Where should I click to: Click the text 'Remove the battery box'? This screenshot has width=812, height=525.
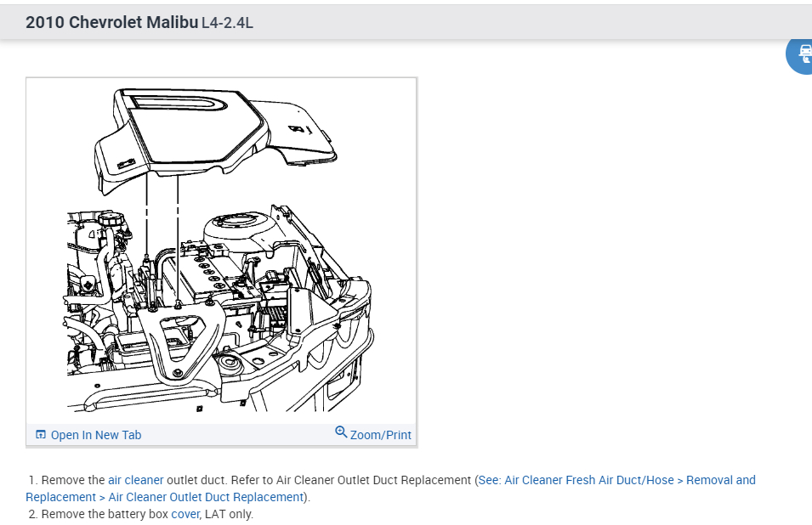click(x=105, y=514)
